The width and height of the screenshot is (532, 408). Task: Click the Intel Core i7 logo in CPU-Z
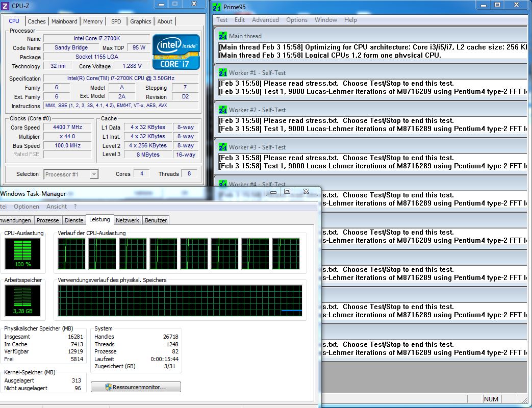coord(176,52)
